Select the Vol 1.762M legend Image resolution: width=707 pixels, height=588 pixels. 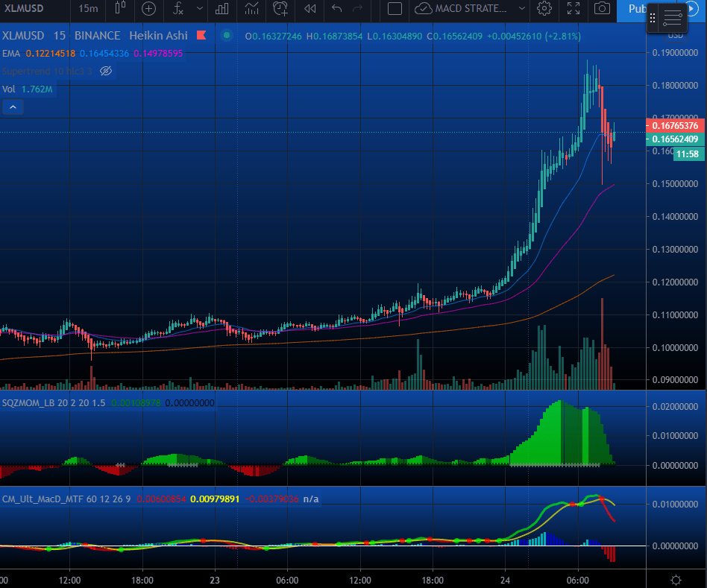[x=27, y=89]
